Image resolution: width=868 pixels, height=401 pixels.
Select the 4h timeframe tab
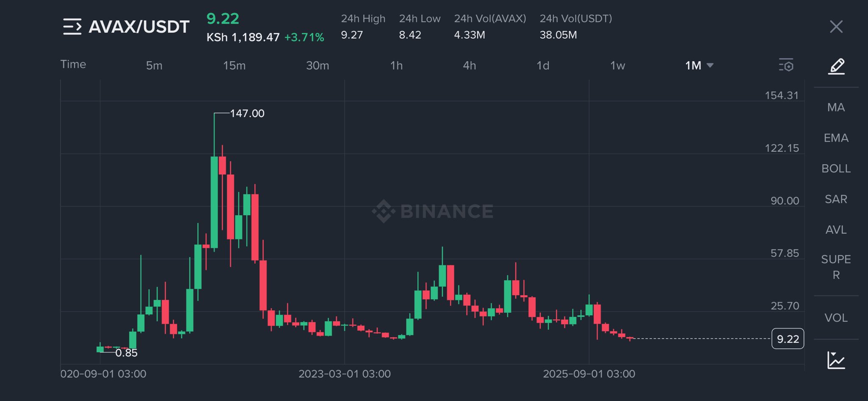coord(469,65)
